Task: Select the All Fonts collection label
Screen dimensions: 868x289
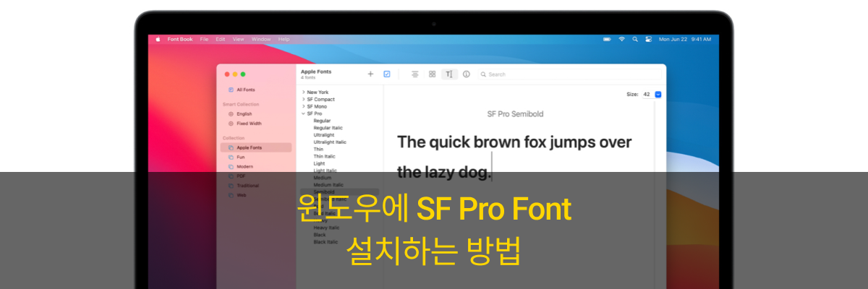Action: [246, 90]
